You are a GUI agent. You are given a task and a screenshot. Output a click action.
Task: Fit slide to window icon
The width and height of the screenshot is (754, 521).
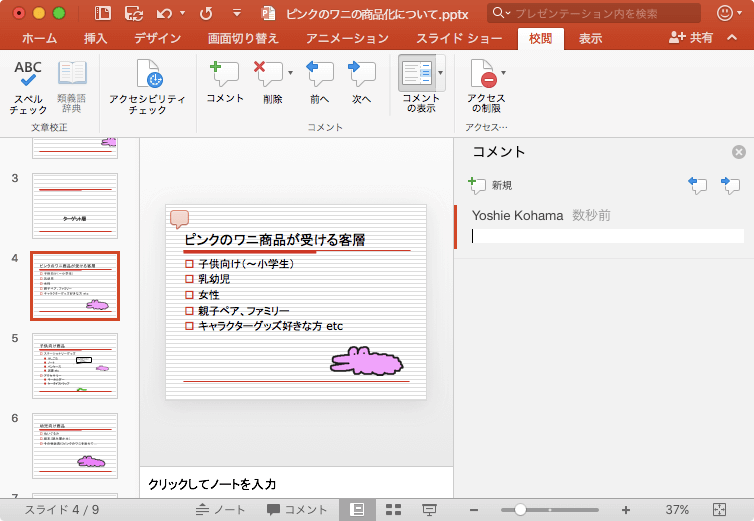(719, 509)
